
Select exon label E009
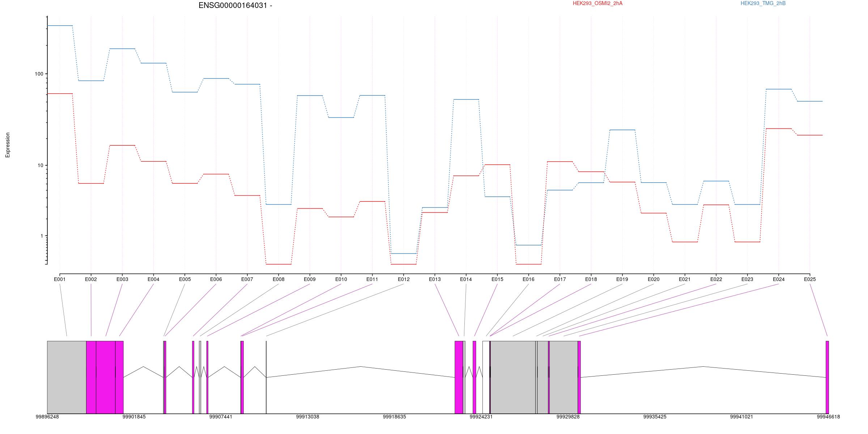[x=310, y=279]
